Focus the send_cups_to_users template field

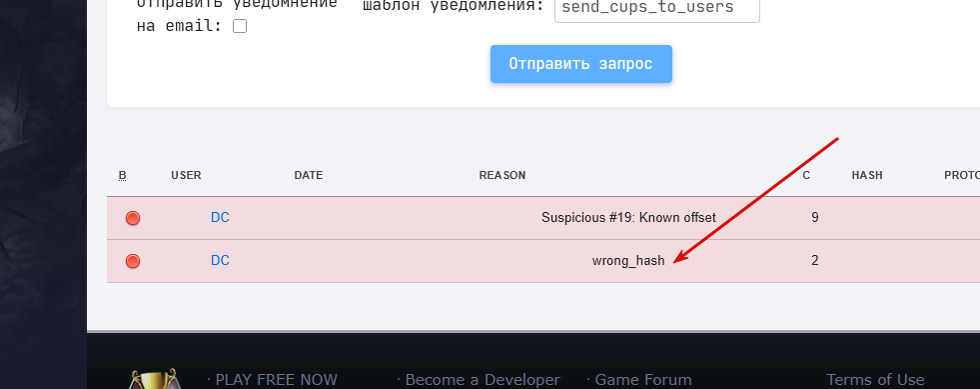click(x=657, y=9)
